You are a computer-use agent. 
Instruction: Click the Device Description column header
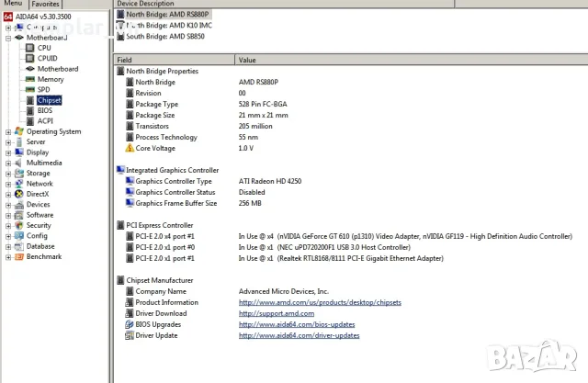(x=284, y=4)
